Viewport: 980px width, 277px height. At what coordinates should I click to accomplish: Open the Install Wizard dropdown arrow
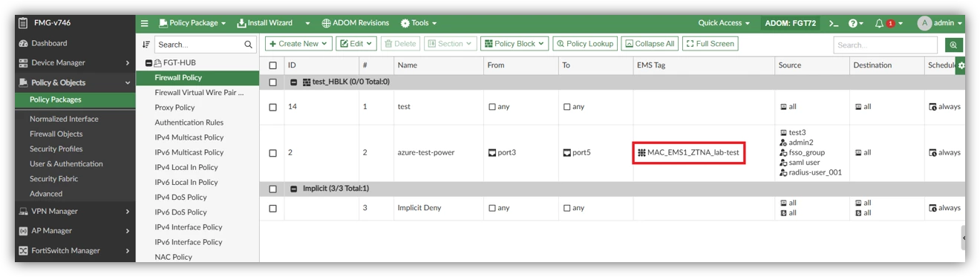307,23
